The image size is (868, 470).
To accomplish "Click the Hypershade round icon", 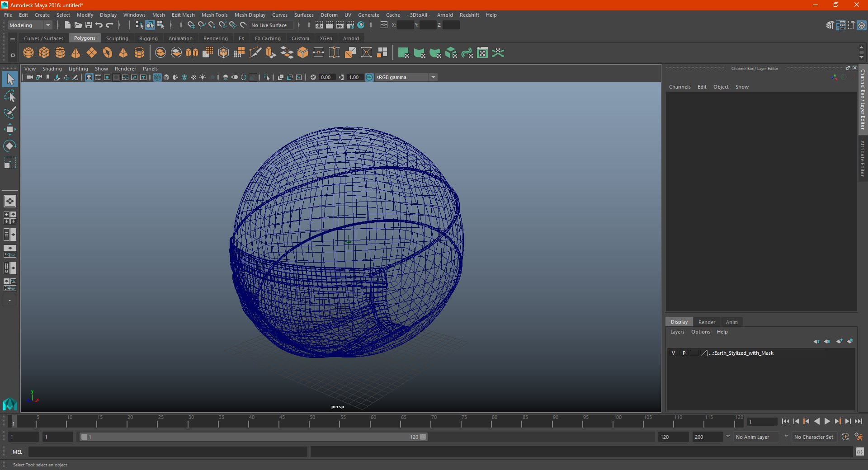I will [x=361, y=25].
